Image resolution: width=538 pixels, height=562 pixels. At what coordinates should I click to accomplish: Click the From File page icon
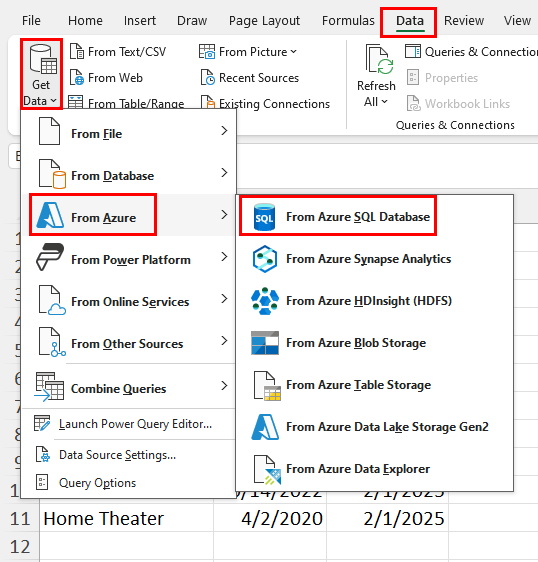49,131
